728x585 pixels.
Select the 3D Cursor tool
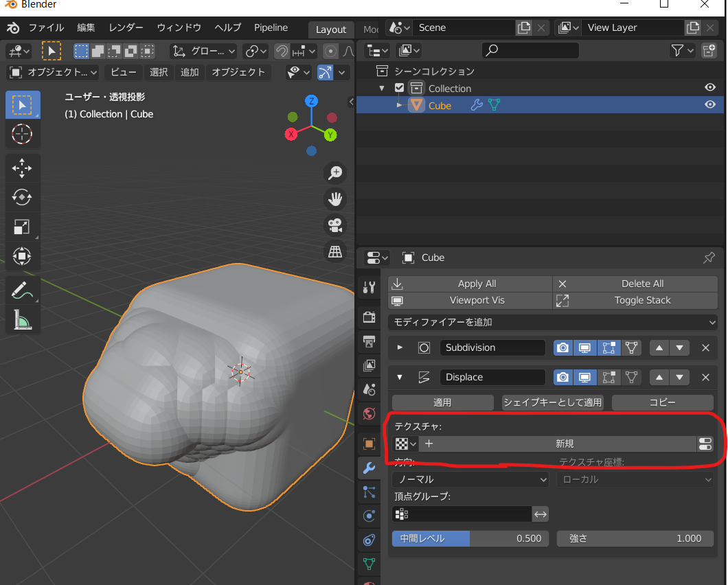pyautogui.click(x=22, y=134)
